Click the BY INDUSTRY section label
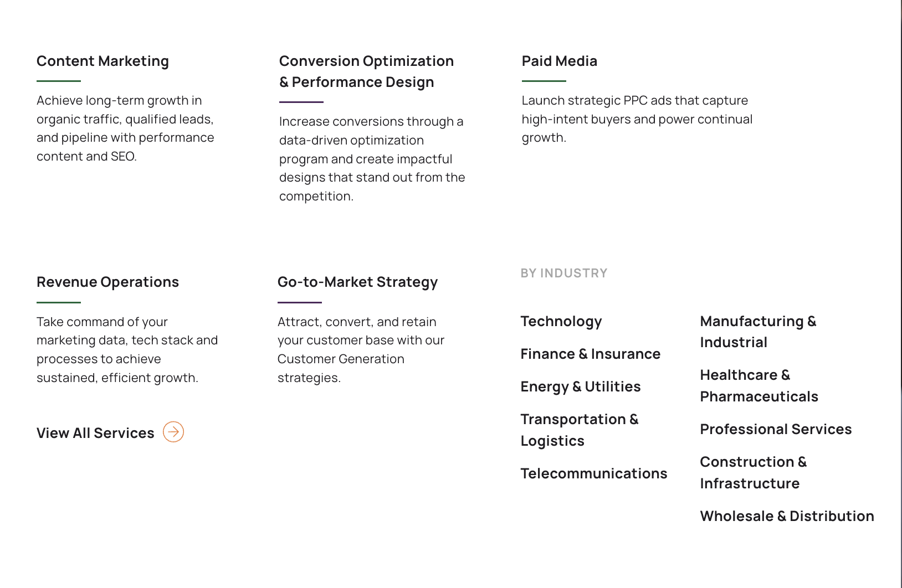The height and width of the screenshot is (588, 902). 563,272
